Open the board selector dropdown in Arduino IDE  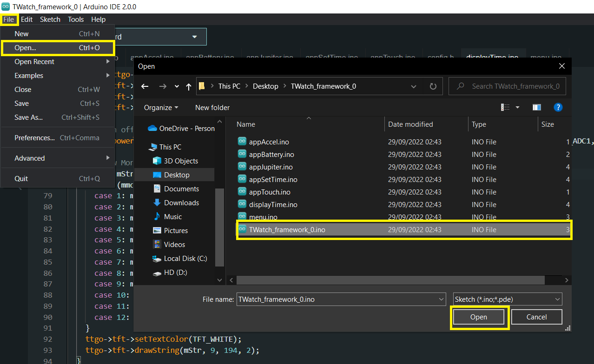[x=160, y=37]
